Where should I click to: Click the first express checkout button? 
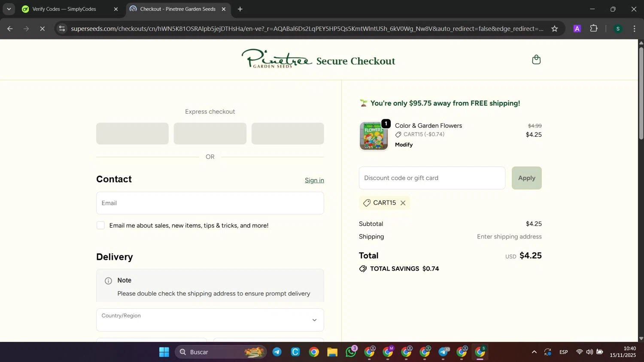coord(132,133)
